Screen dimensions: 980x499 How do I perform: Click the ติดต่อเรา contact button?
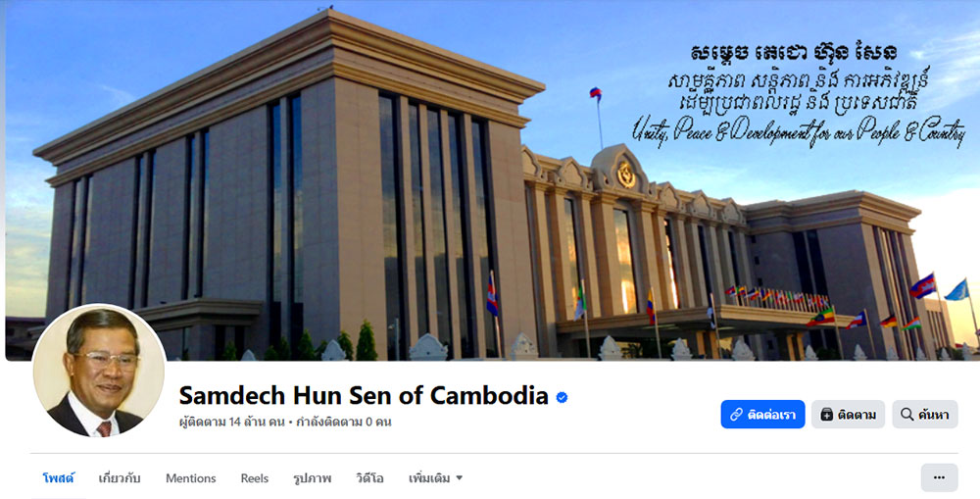762,415
